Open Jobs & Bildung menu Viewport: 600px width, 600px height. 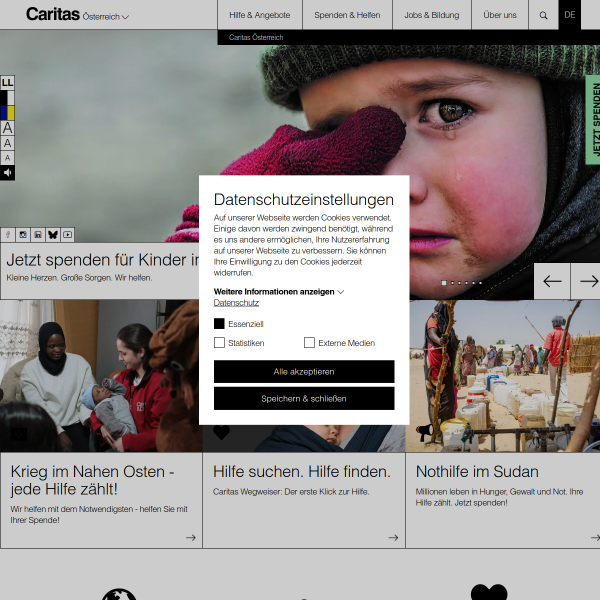pos(432,15)
